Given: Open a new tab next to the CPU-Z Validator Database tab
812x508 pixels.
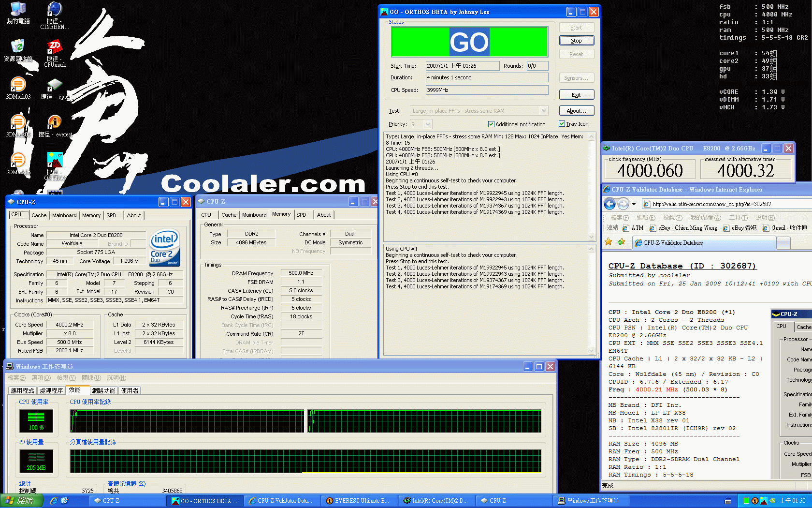Looking at the screenshot, I should point(783,243).
